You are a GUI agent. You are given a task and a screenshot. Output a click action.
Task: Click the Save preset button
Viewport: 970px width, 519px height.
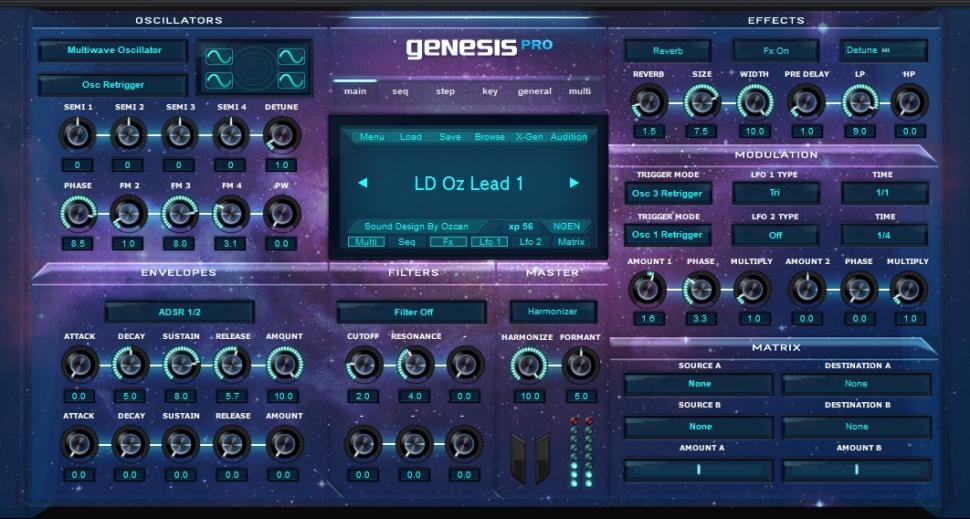(x=450, y=137)
